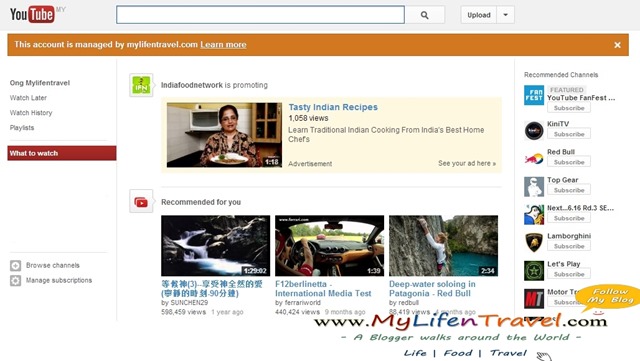Select What to watch in sidebar
Screen dimensions: 640x361
(x=62, y=153)
